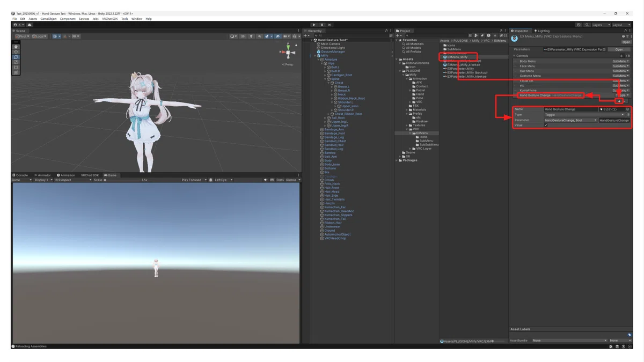The height and width of the screenshot is (362, 644).
Task: Open the Type Toggle dropdown in Inspector
Action: pyautogui.click(x=584, y=115)
